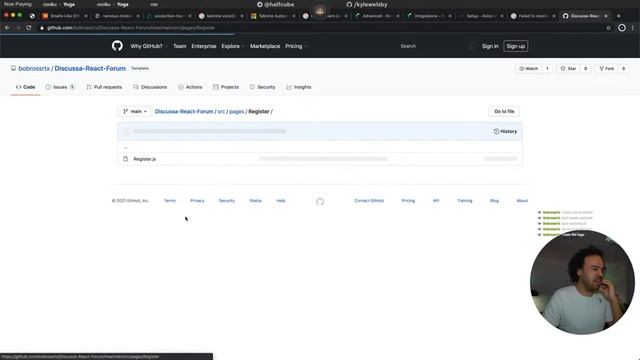Focus the GitHub search field
Image resolution: width=640 pixels, height=360 pixels.
[x=436, y=46]
